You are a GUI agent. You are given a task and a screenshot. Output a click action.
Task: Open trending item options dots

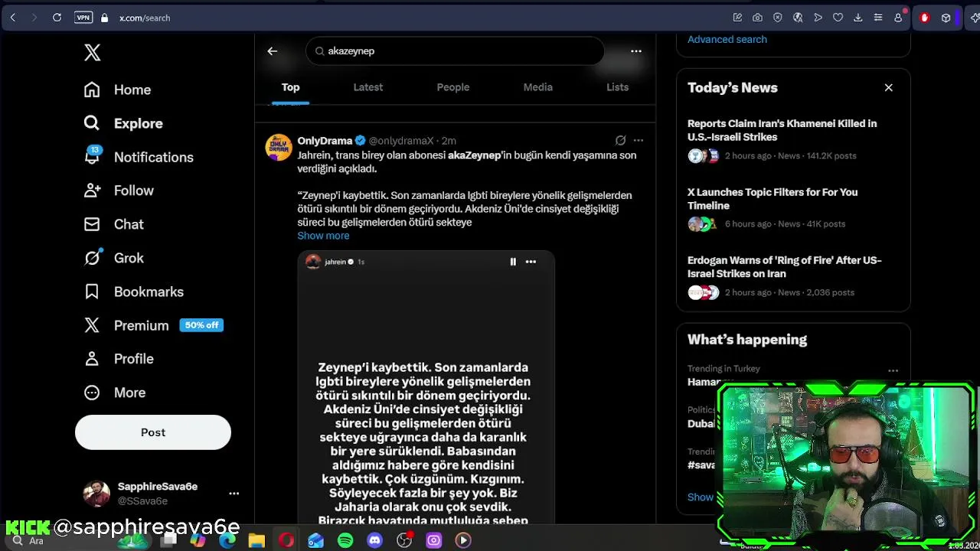[x=893, y=370]
